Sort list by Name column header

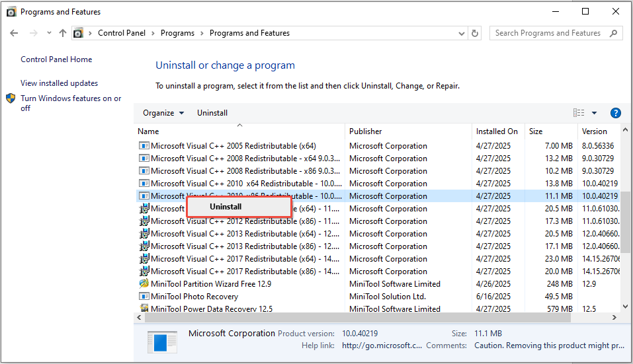click(239, 131)
